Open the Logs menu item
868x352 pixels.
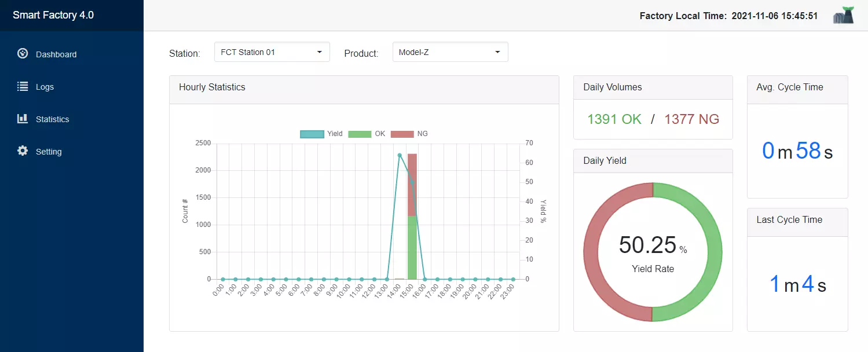pos(45,87)
